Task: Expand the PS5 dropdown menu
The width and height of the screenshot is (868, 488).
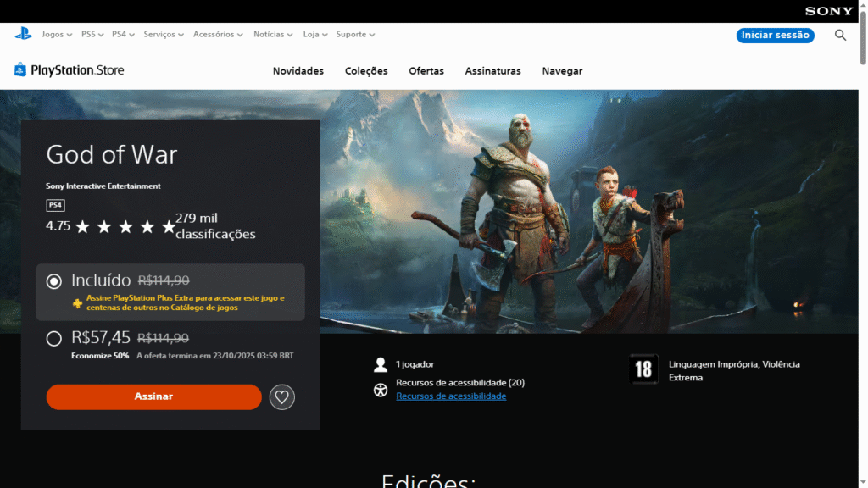Action: click(92, 35)
